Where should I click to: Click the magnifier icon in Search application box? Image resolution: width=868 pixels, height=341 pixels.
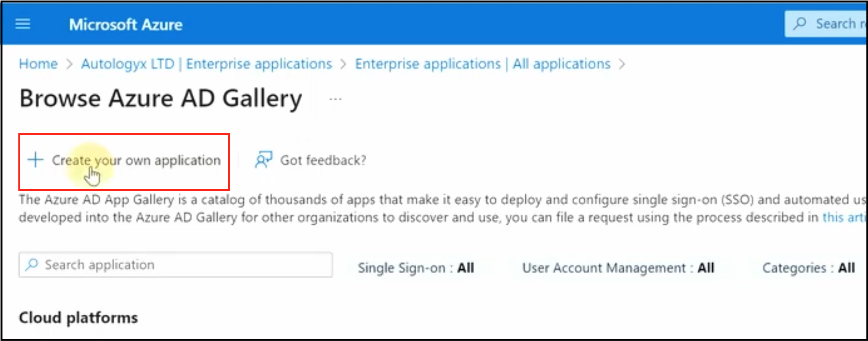(32, 264)
